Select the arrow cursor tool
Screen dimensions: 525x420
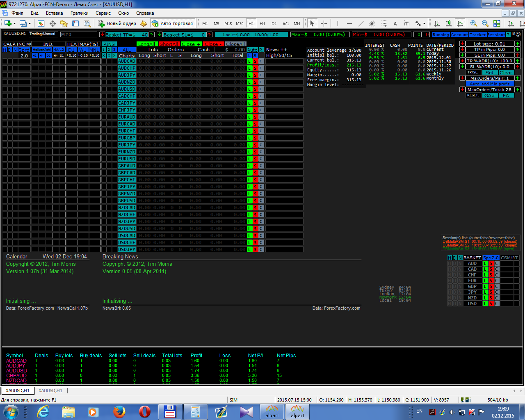(312, 23)
